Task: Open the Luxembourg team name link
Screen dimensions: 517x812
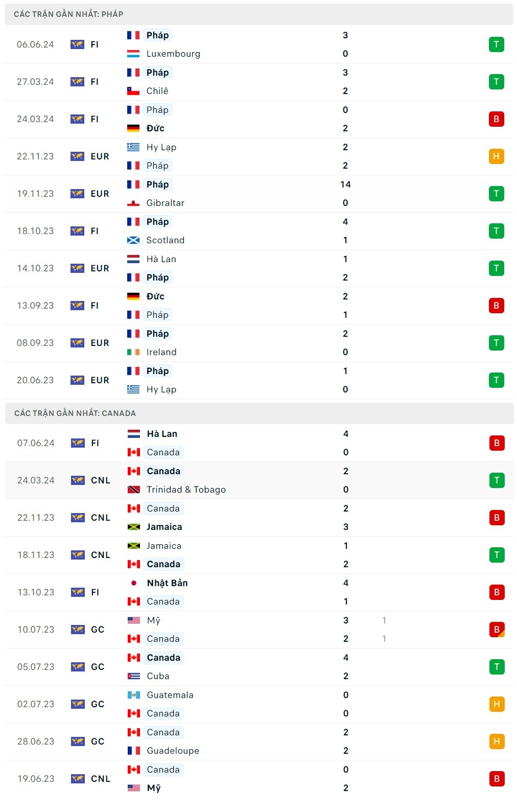Action: click(173, 54)
